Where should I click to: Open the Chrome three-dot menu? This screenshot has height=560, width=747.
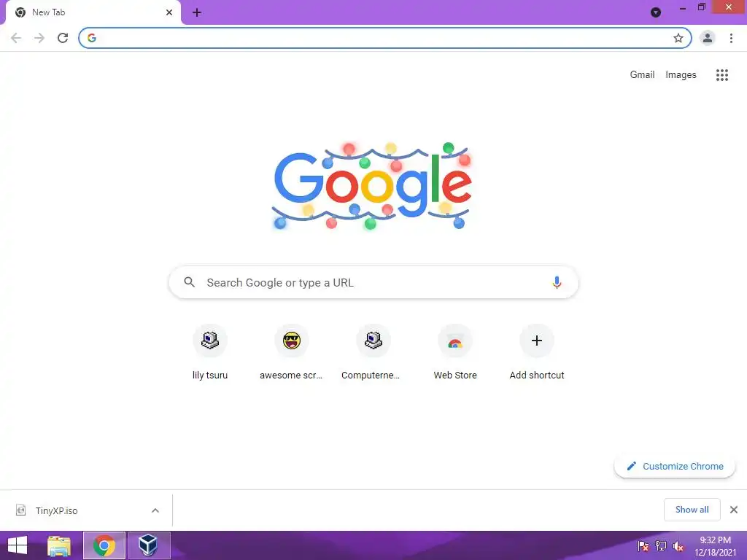[731, 38]
